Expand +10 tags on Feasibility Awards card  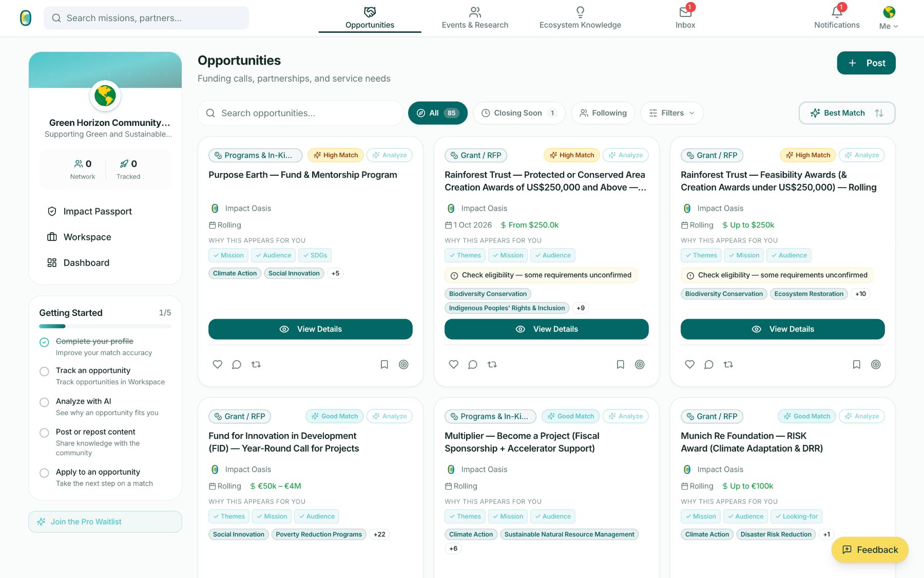(x=860, y=294)
